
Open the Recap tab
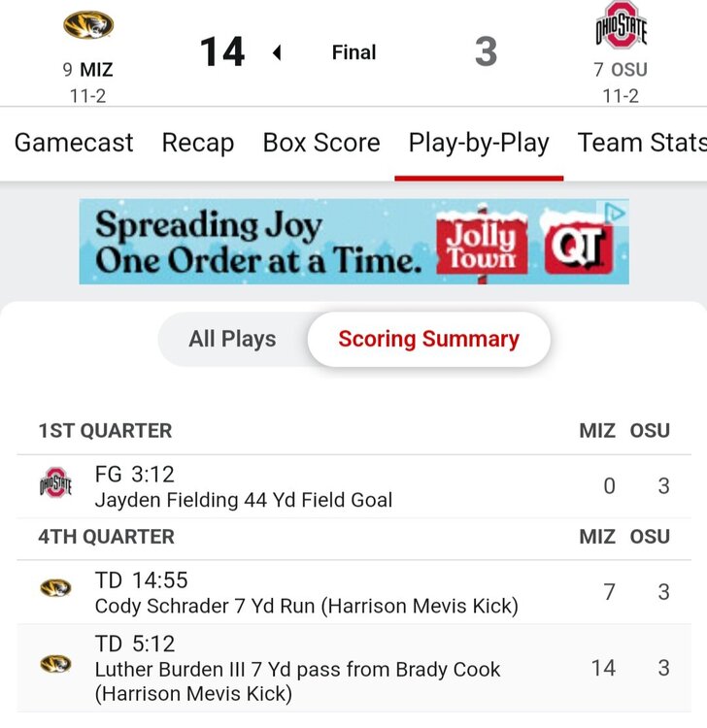coord(198,143)
